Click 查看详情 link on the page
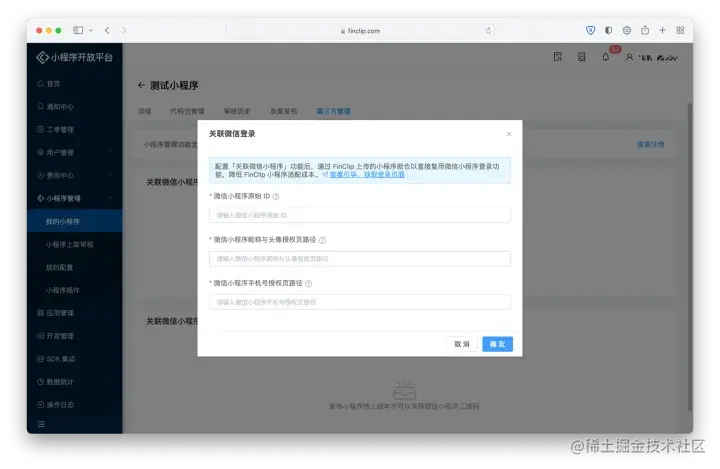 [650, 145]
